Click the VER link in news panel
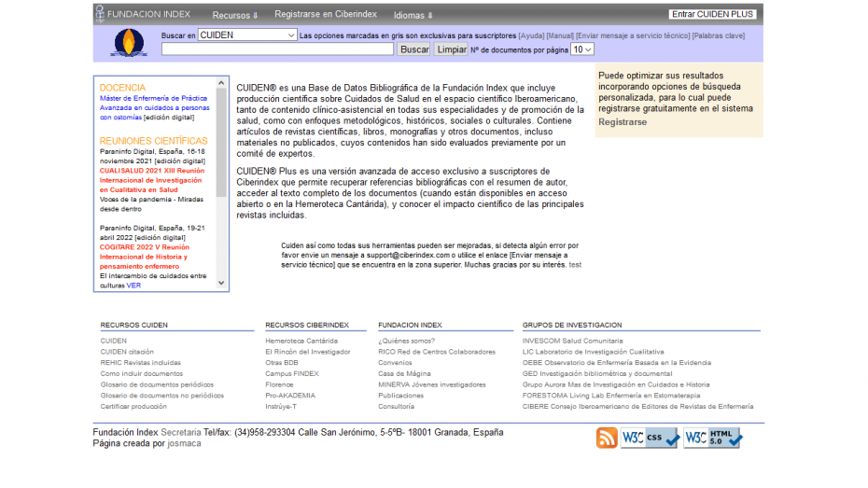This screenshot has width=868, height=488. (133, 286)
